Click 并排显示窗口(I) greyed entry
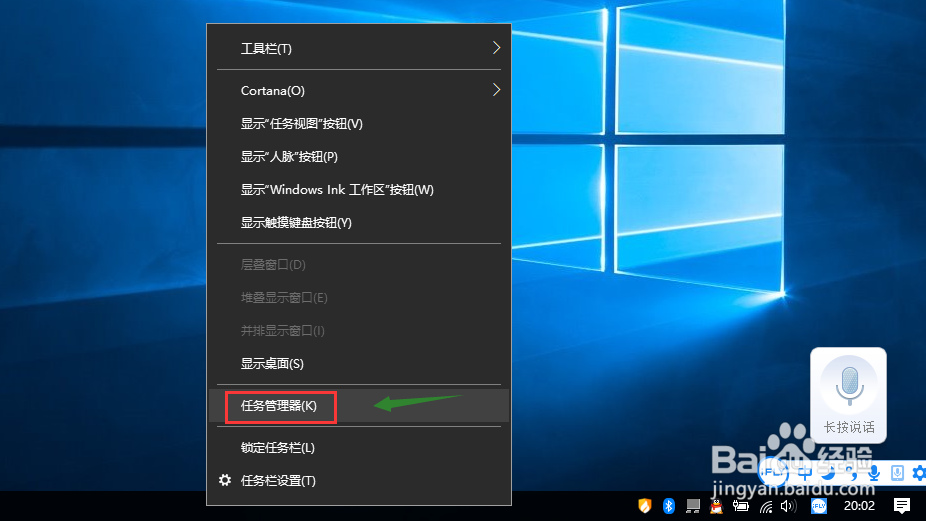Viewport: 926px width, 521px height. tap(358, 331)
